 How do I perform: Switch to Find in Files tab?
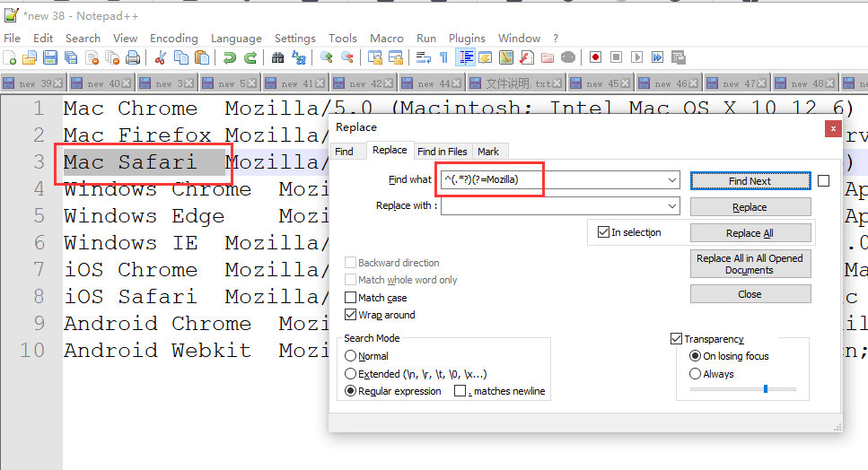point(443,152)
